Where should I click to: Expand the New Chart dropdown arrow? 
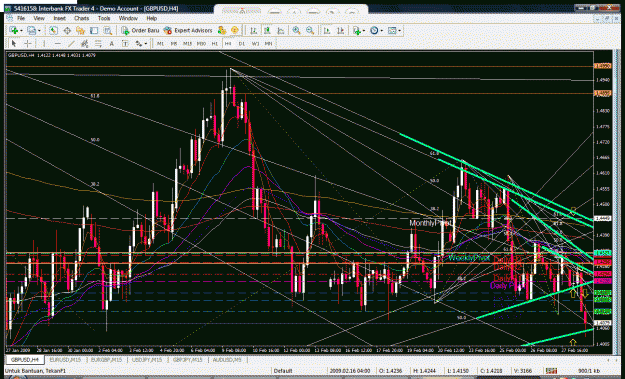(21, 31)
